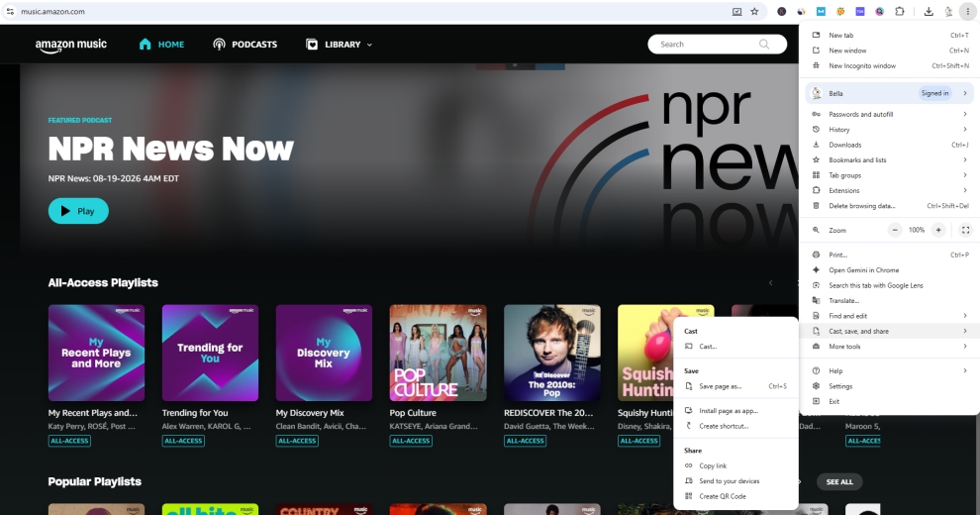Image resolution: width=980 pixels, height=515 pixels.
Task: Click the search magnifier icon
Action: (x=764, y=44)
